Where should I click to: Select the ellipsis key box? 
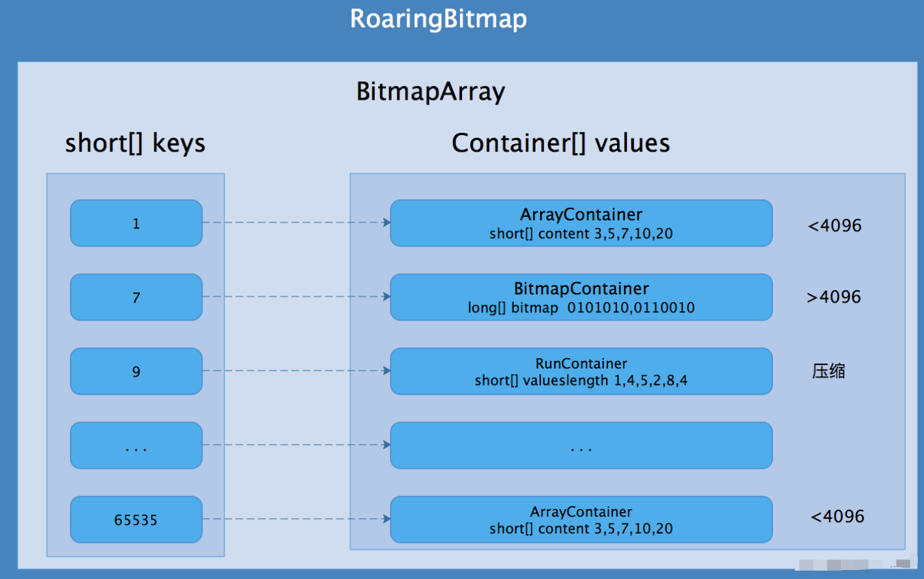click(x=136, y=445)
